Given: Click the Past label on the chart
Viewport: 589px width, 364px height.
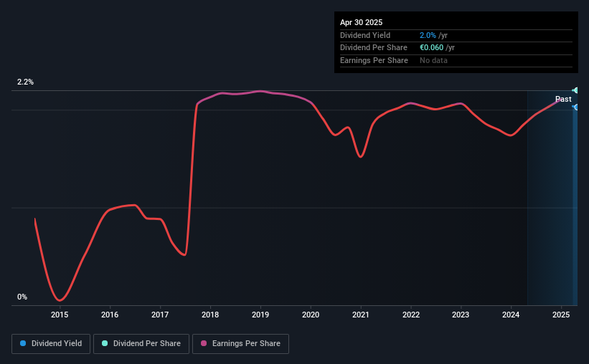Looking at the screenshot, I should pos(563,99).
